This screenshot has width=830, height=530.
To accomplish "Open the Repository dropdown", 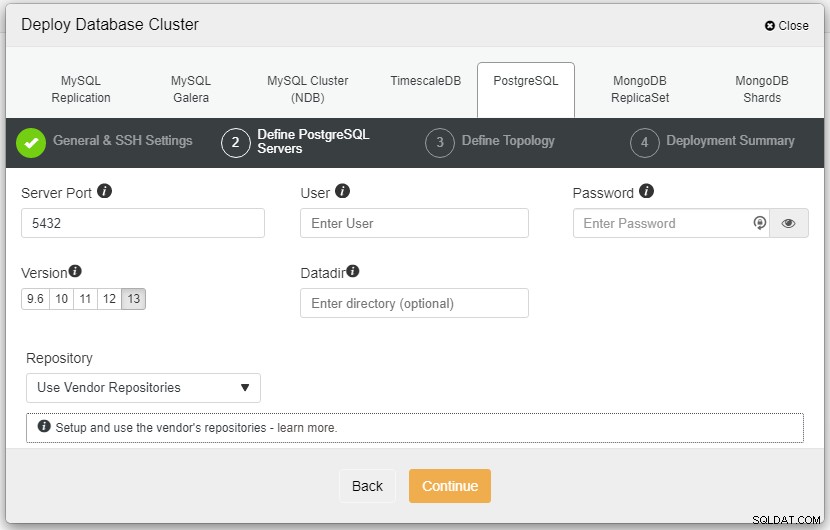I will pyautogui.click(x=143, y=388).
